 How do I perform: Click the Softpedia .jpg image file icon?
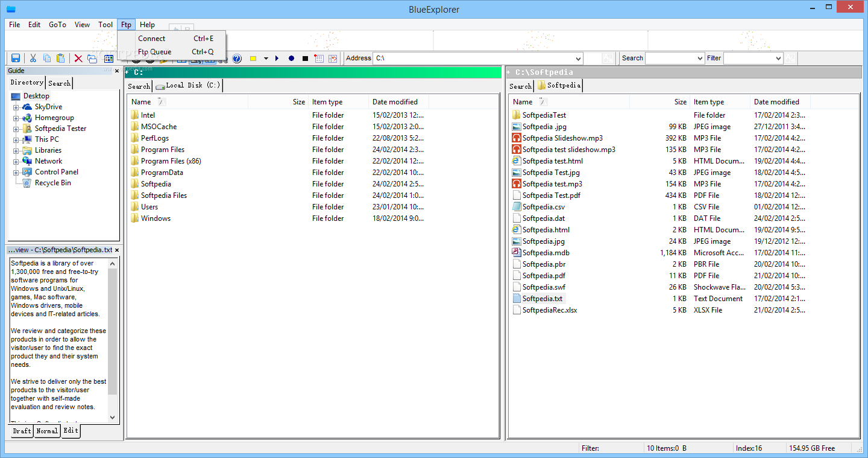tap(517, 127)
